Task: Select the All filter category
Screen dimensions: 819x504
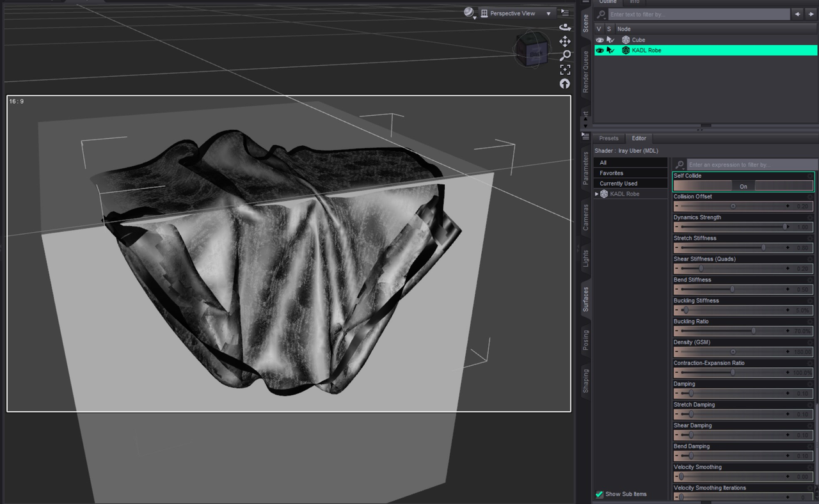Action: [x=631, y=162]
